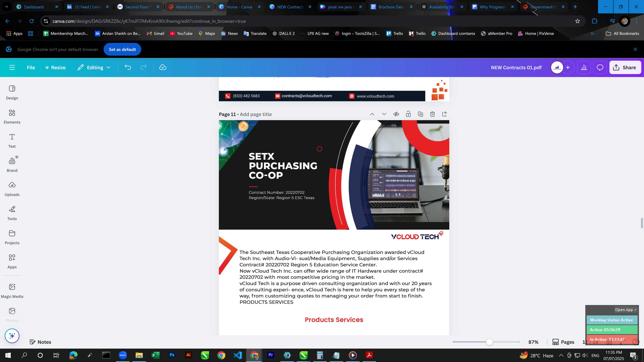This screenshot has height=362, width=644.
Task: Add a new page after Page 11
Action: tap(444, 114)
